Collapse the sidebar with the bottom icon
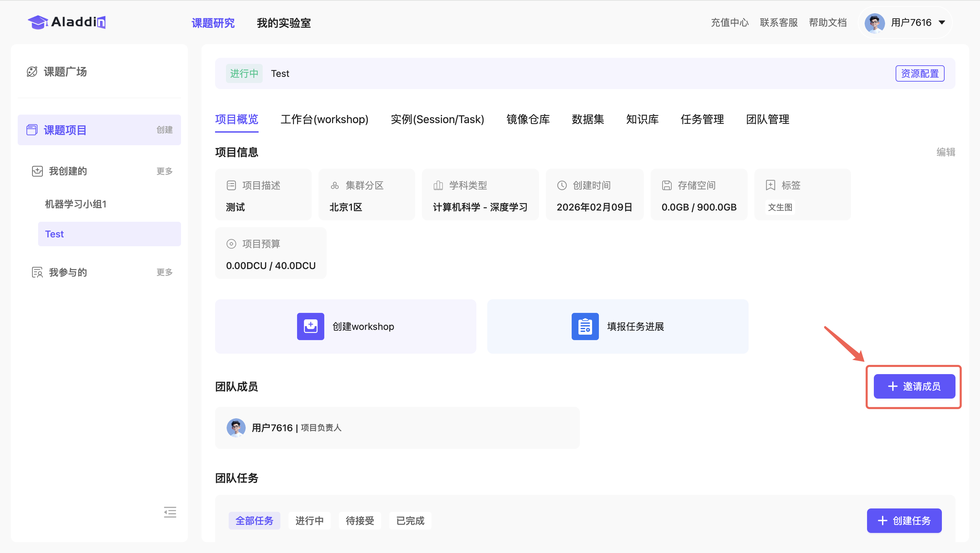Screen dimensions: 980x553 [x=170, y=512]
